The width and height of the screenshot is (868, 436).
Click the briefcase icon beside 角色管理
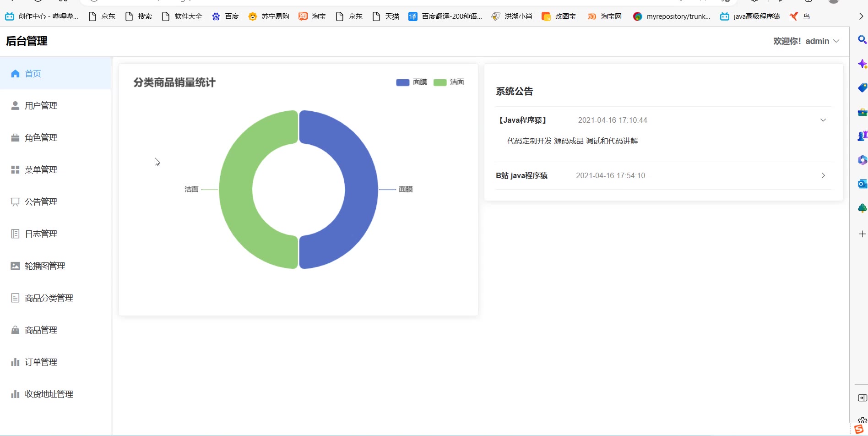click(x=15, y=137)
